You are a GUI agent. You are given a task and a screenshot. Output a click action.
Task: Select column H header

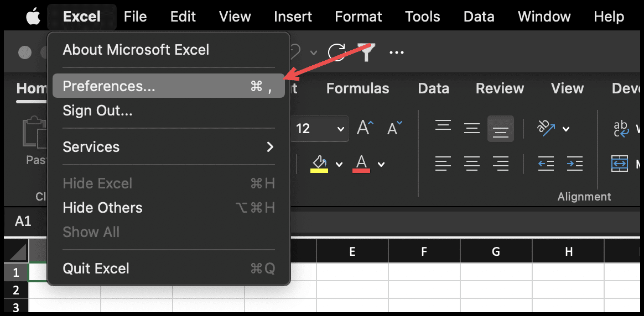(568, 251)
